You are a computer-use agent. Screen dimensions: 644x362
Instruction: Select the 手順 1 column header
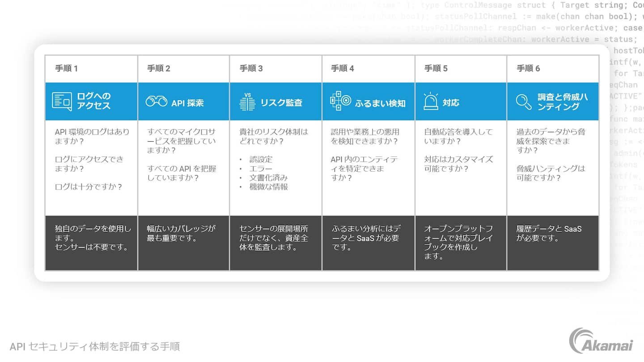[x=67, y=68]
